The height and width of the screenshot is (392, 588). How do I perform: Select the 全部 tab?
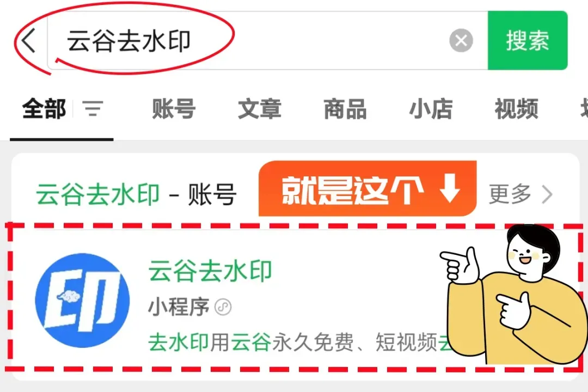[x=44, y=109]
